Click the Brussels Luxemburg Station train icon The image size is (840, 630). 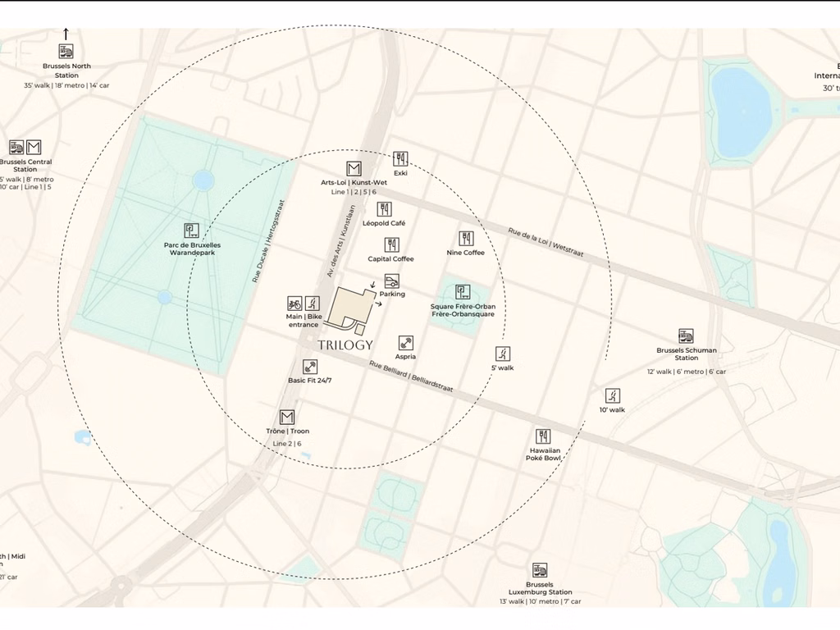(x=540, y=570)
